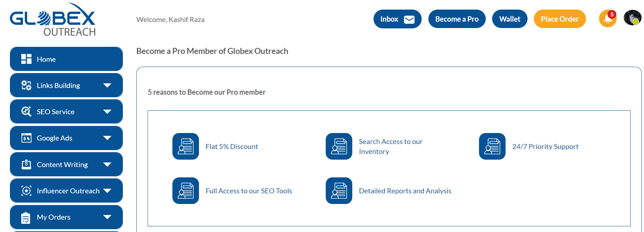The width and height of the screenshot is (644, 232).
Task: Click the notification bell icon
Action: point(608,18)
